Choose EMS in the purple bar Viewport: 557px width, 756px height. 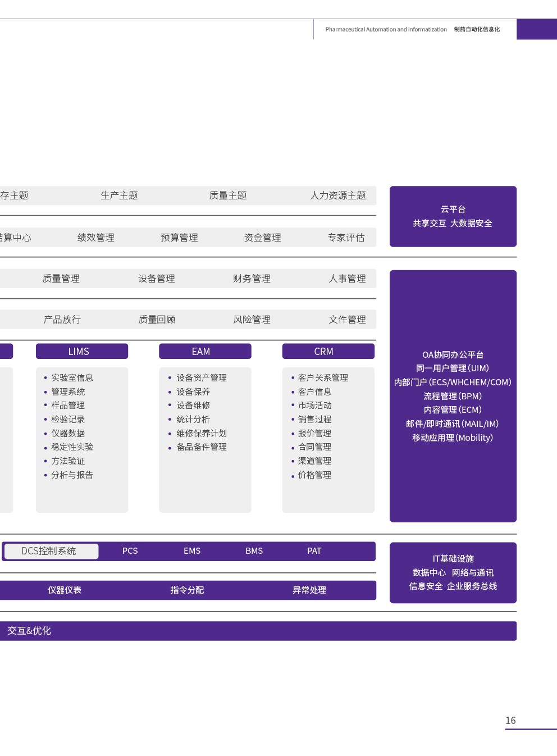point(192,551)
